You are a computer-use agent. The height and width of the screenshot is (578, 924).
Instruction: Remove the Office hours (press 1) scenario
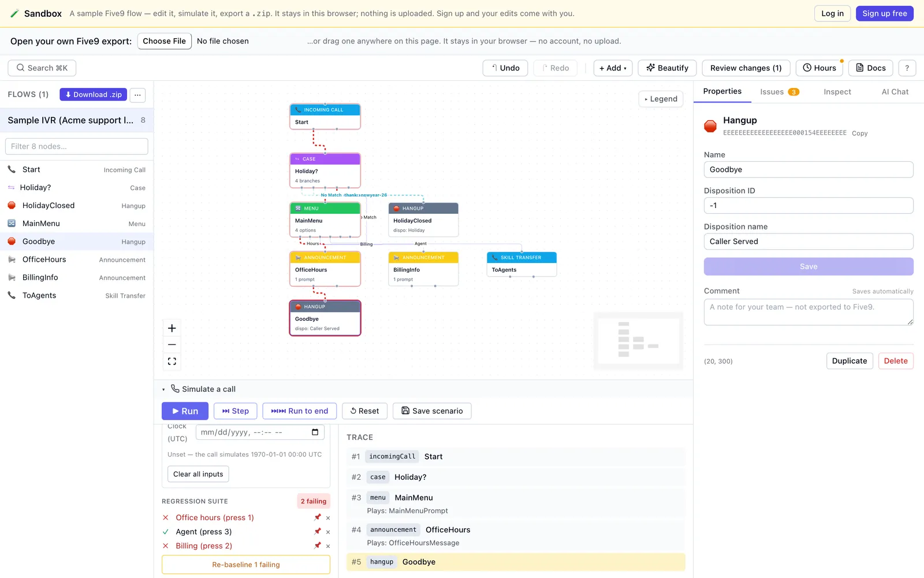328,518
